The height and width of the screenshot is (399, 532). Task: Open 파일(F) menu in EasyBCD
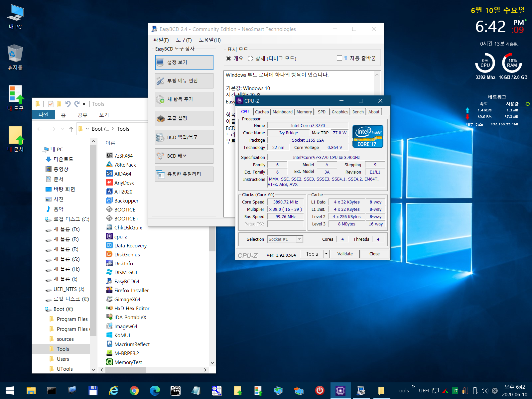[x=161, y=40]
